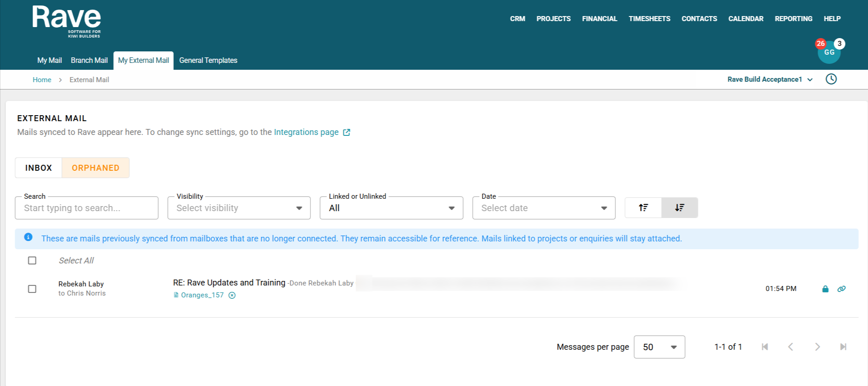Click the Select All label
868x386 pixels.
pos(76,261)
